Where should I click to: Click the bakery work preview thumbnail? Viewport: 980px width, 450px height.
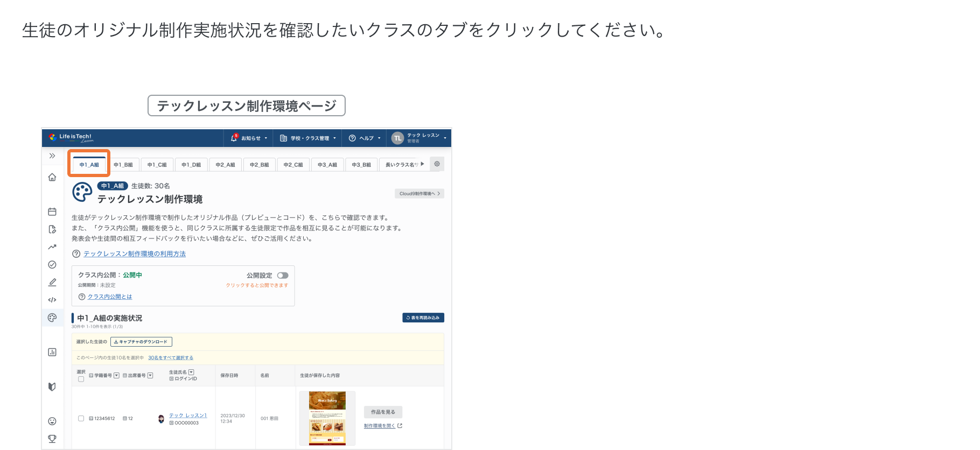coord(327,418)
